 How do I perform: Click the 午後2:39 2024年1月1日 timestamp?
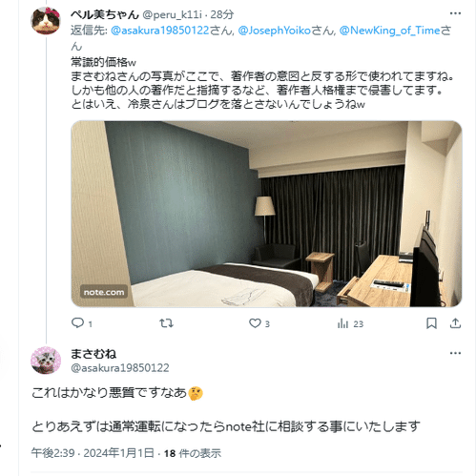93,453
